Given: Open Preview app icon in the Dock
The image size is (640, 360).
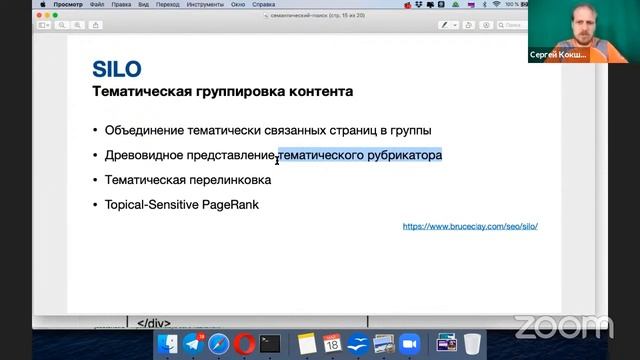Looking at the screenshot, I should coord(384,344).
